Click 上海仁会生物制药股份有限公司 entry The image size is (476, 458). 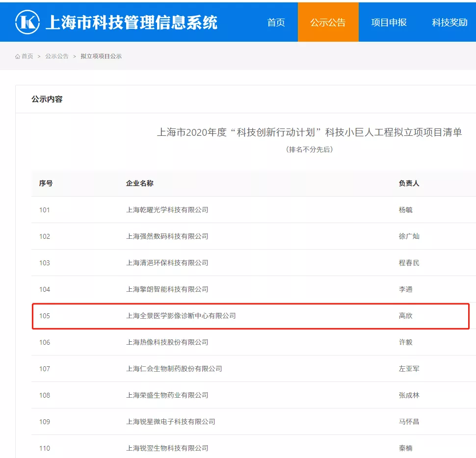174,369
